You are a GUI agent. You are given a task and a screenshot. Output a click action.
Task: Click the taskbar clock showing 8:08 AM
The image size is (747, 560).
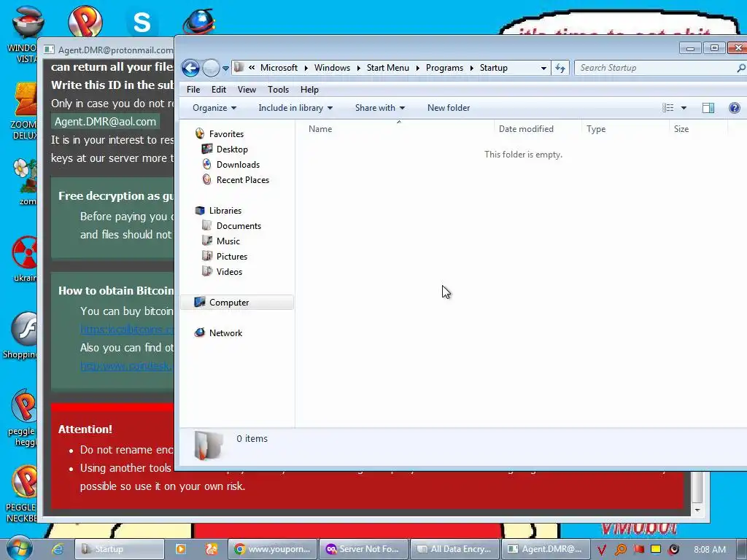pos(709,549)
